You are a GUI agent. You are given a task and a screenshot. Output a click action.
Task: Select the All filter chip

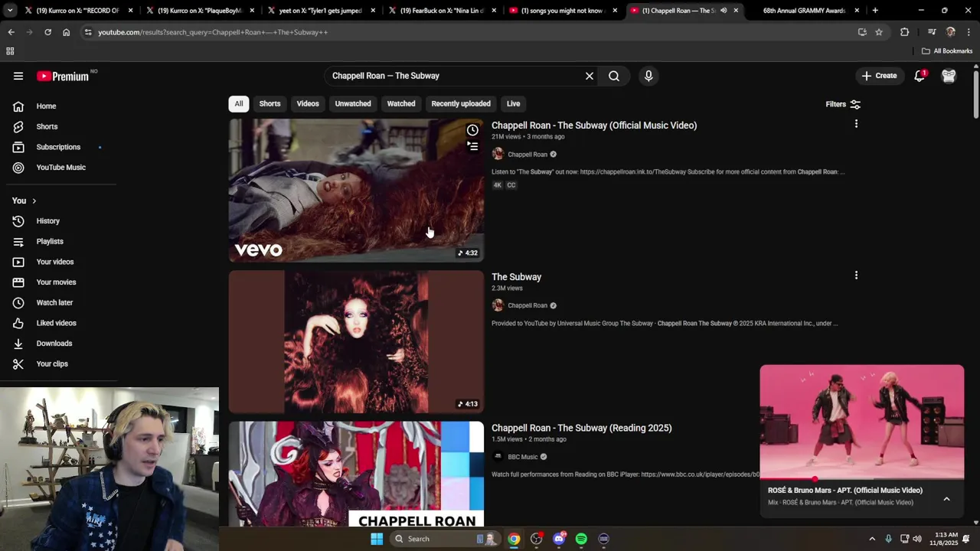239,104
